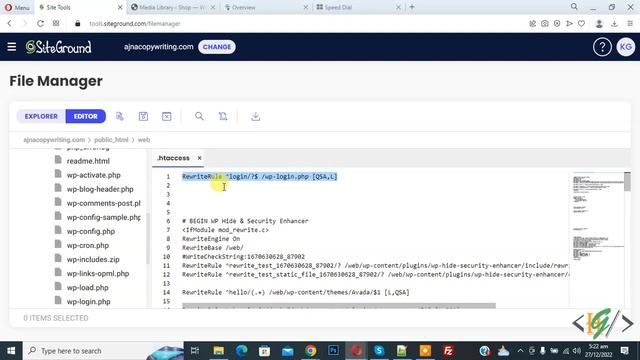
Task: Click the address bar URL
Action: [135, 24]
